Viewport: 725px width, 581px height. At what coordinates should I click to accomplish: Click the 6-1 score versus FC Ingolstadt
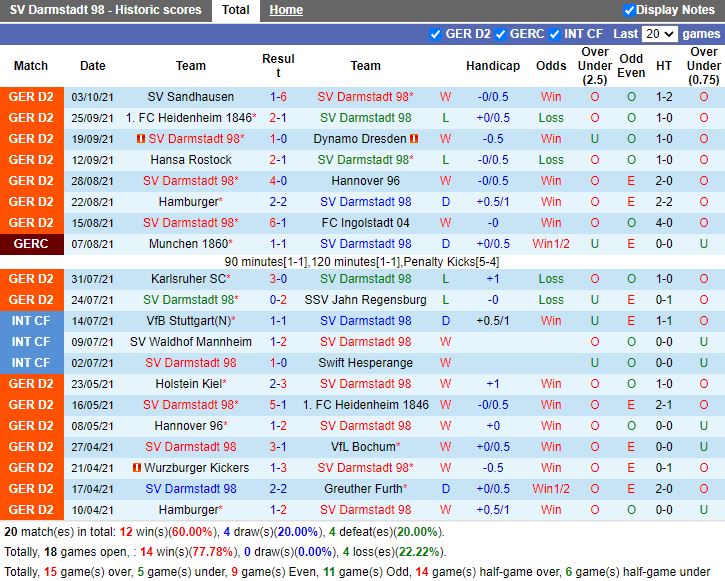(278, 223)
